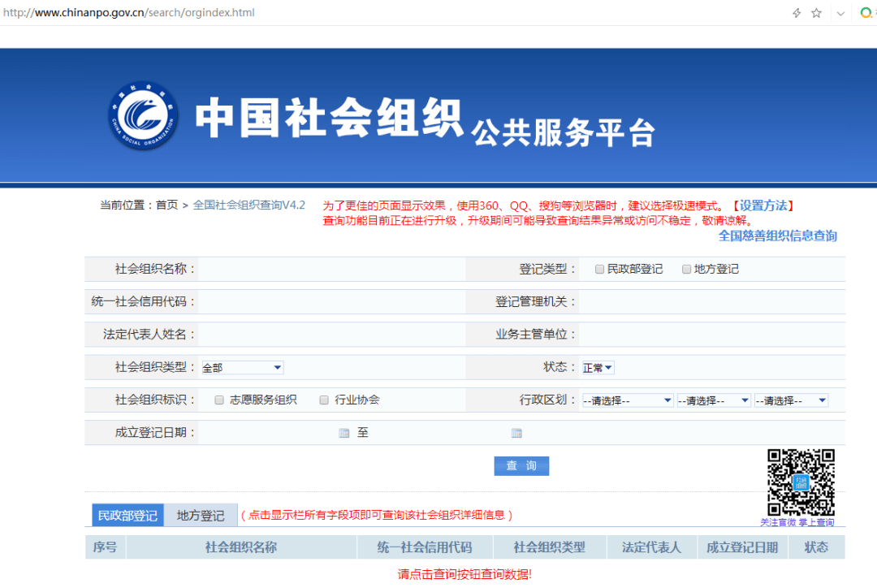877x588 pixels.
Task: Focus the 业务主管单位 input field
Action: click(711, 335)
